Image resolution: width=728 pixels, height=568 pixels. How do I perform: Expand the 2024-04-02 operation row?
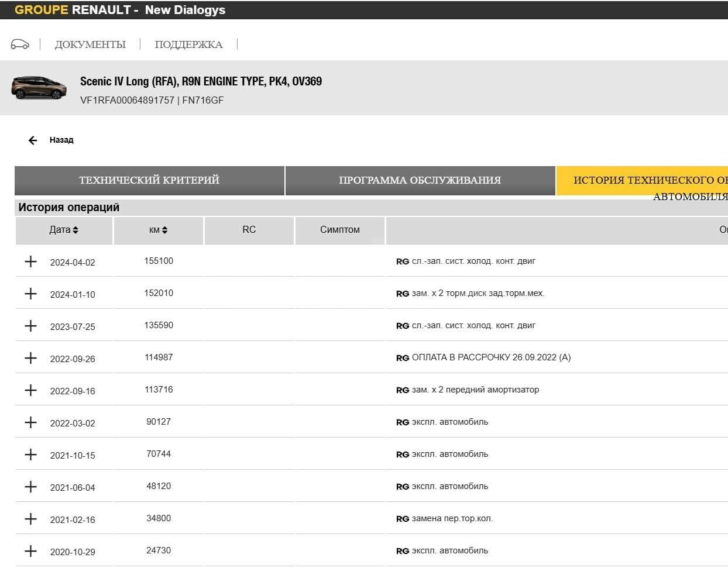(30, 261)
